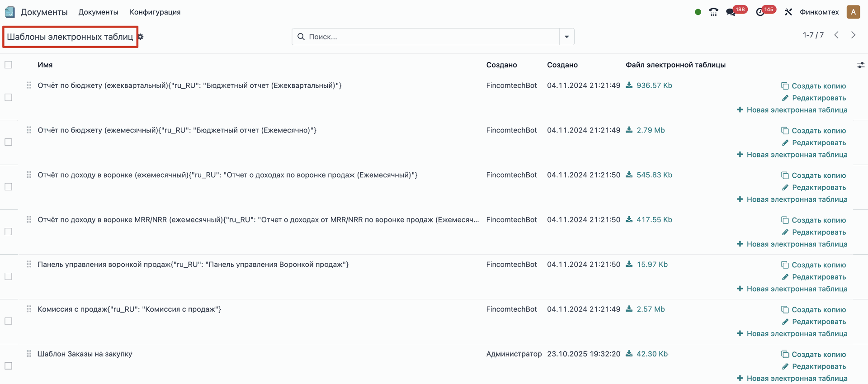
Task: Open the phone dialer icon in top bar
Action: (x=713, y=12)
